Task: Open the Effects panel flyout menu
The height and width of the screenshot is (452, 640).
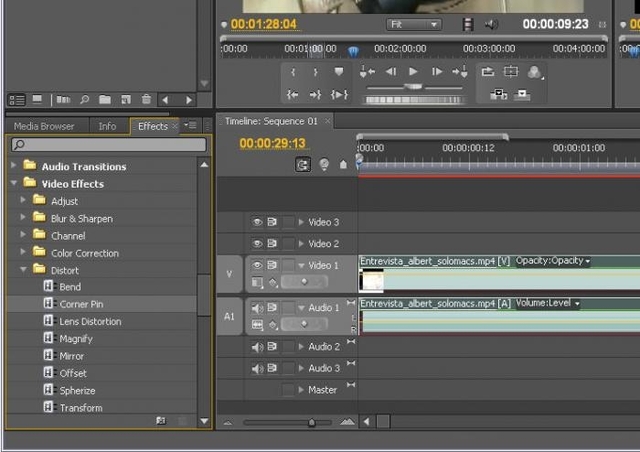Action: [190, 125]
